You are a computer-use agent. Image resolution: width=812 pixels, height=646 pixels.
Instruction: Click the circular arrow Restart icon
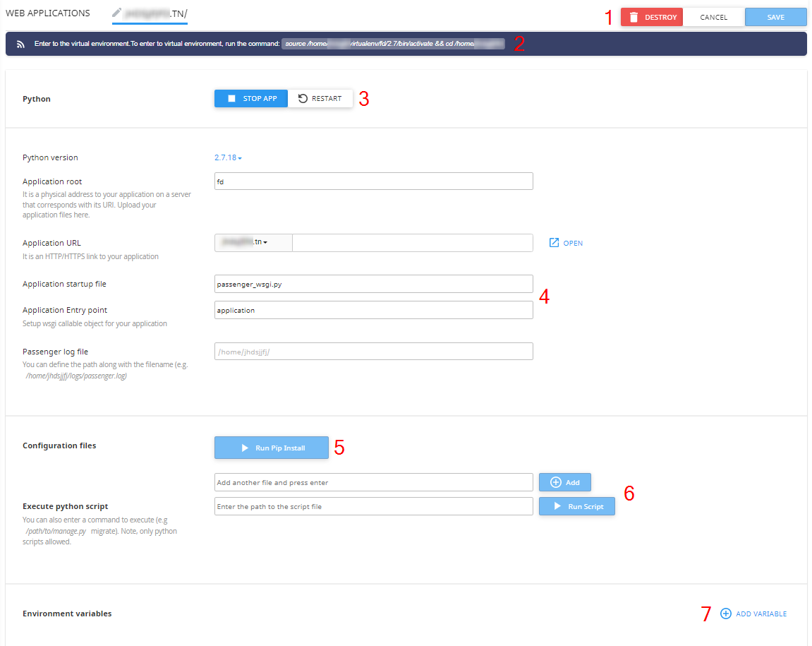pos(303,99)
